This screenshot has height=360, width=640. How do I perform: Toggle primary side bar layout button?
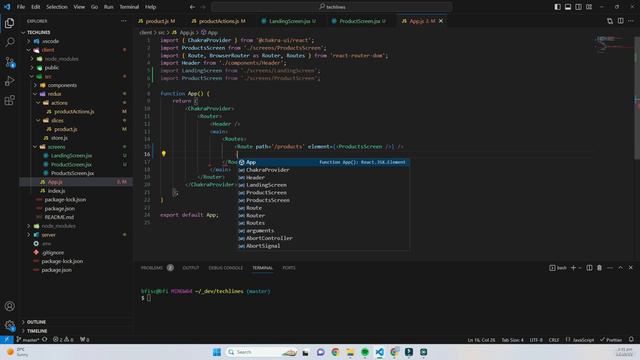pos(558,7)
